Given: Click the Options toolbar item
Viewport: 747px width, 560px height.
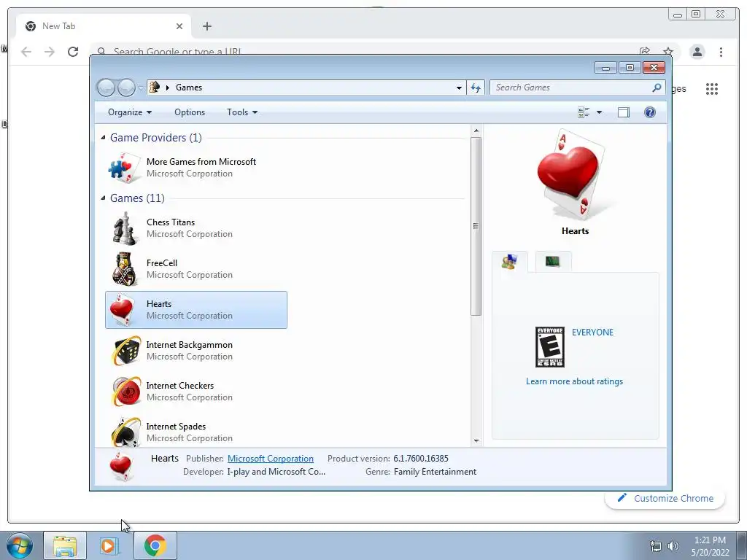Looking at the screenshot, I should click(x=190, y=112).
